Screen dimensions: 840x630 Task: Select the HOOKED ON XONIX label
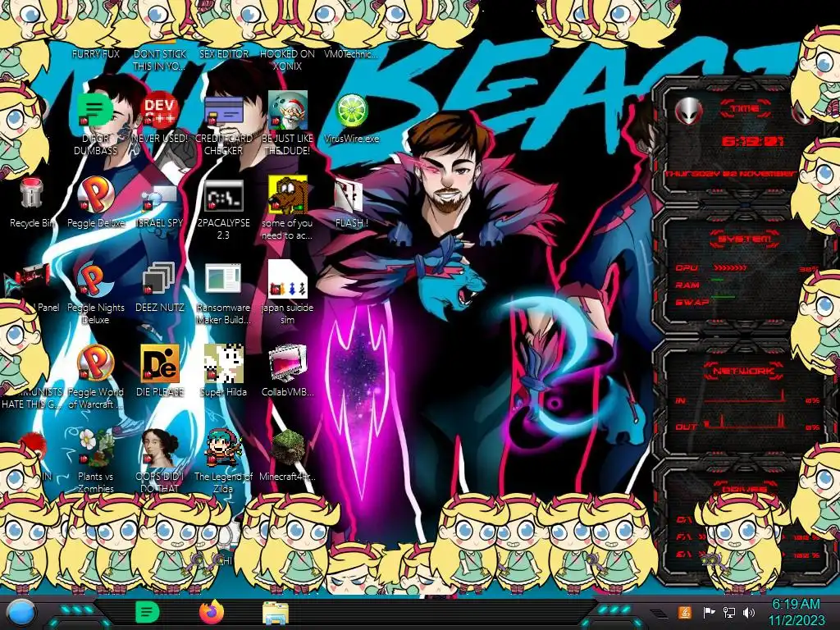coord(287,60)
